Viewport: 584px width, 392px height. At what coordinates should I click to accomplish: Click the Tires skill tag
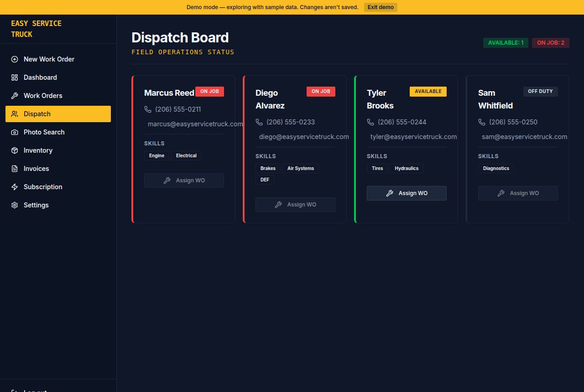377,169
